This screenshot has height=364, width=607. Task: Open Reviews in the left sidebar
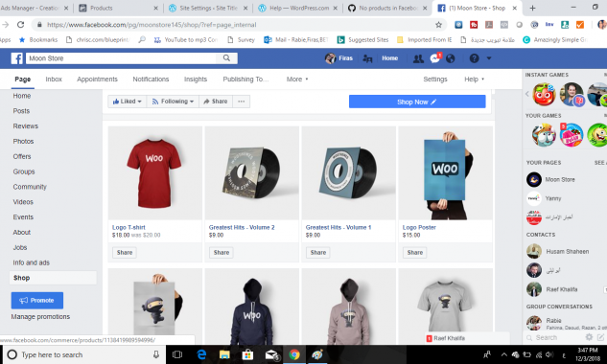click(x=26, y=126)
